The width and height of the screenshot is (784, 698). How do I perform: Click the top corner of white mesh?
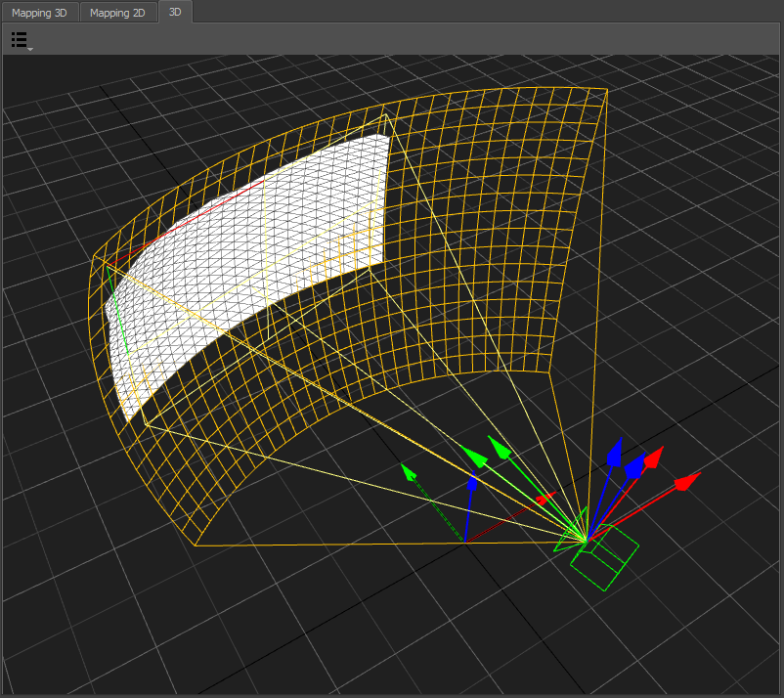[x=389, y=135]
